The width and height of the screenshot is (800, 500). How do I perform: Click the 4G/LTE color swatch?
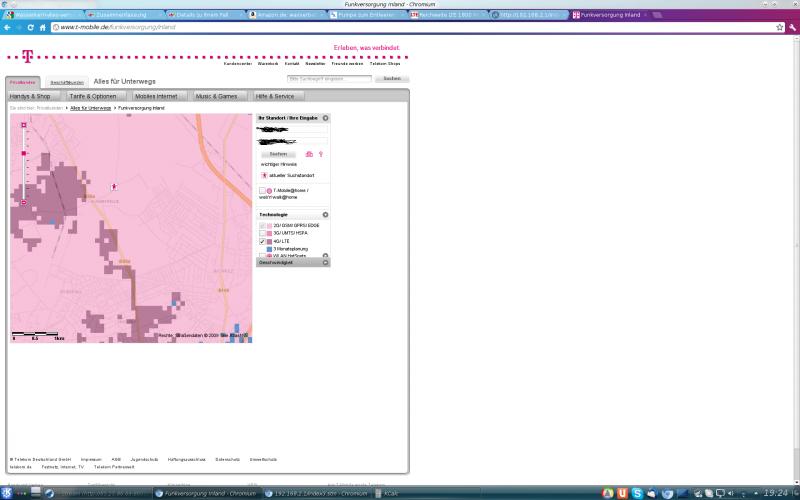269,241
